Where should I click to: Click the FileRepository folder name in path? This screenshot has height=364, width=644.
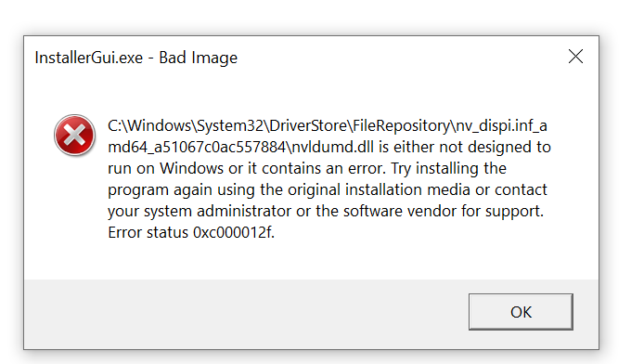pos(401,125)
